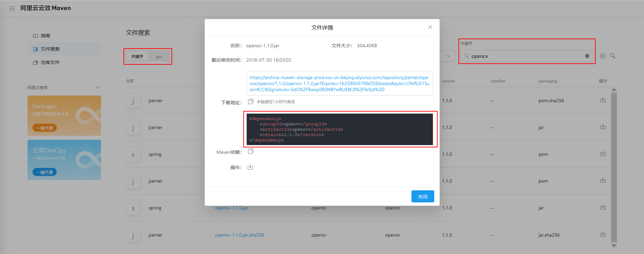The height and width of the screenshot is (254, 644).
Task: Close the 文件详情 dialog with X
Action: [430, 27]
